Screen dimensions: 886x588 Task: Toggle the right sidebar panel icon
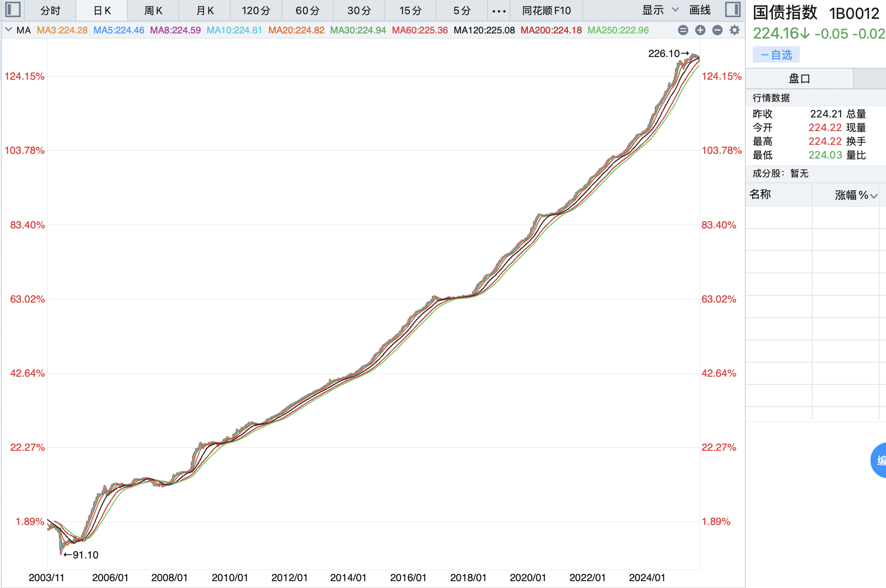pos(732,9)
